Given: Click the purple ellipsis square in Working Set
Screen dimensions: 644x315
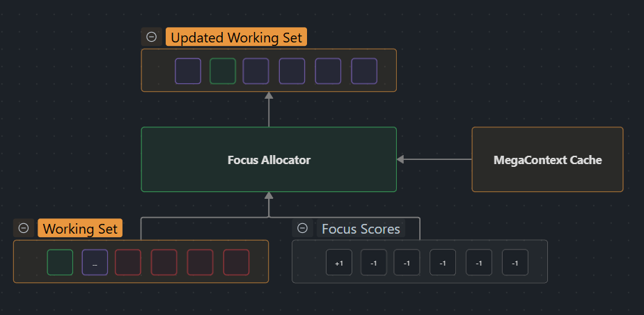Looking at the screenshot, I should (95, 262).
